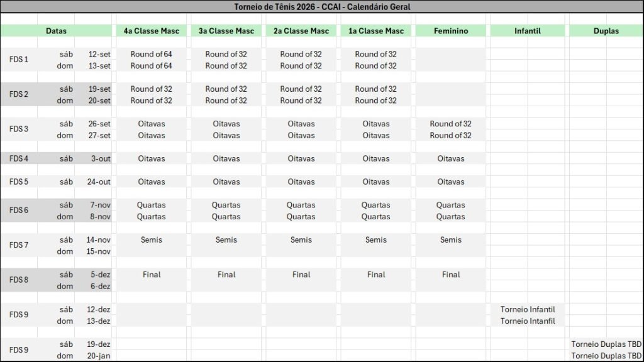Click Feminino Round of 32 on 26-set
Screen dimensions: 644x362
click(x=450, y=124)
